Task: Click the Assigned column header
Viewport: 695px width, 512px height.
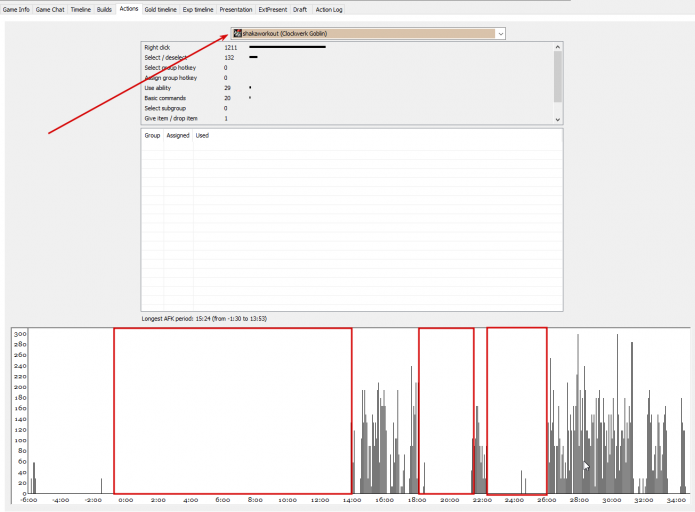Action: point(178,136)
